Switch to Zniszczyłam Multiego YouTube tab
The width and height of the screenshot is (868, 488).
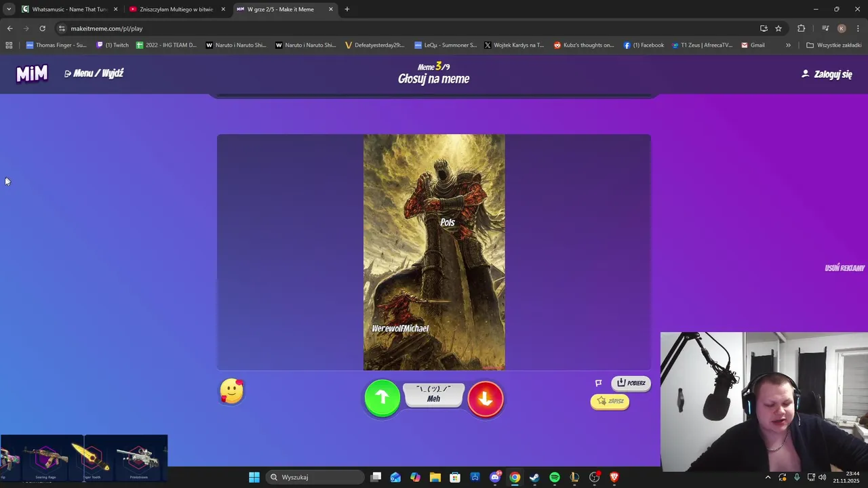(x=176, y=9)
